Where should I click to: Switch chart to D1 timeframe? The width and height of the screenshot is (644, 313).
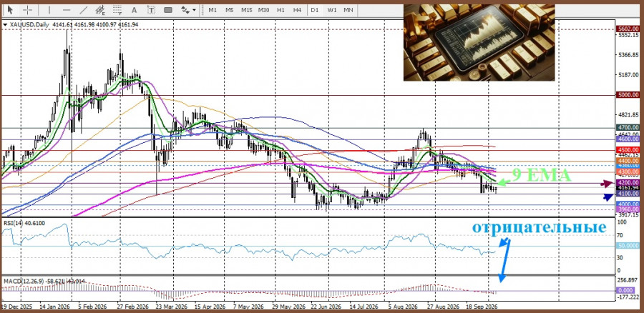click(315, 10)
